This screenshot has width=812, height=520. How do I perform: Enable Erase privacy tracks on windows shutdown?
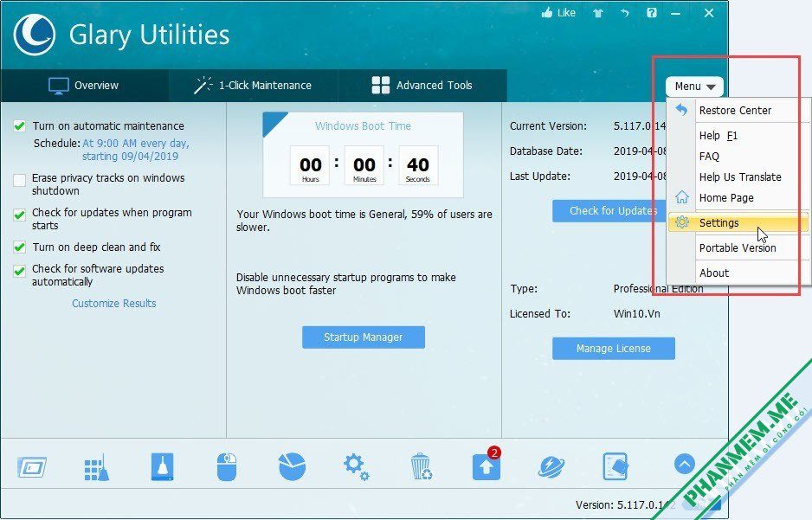20,180
